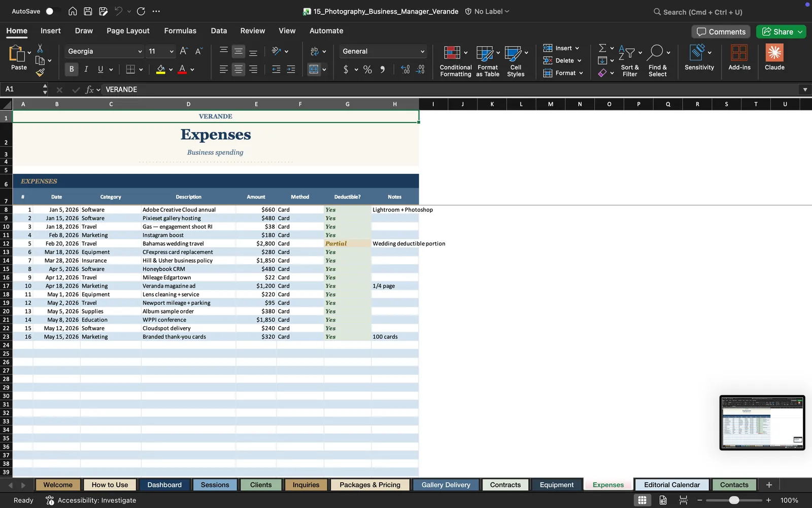Launch the Claude add-in icon
This screenshot has height=508, width=812.
coord(774,57)
